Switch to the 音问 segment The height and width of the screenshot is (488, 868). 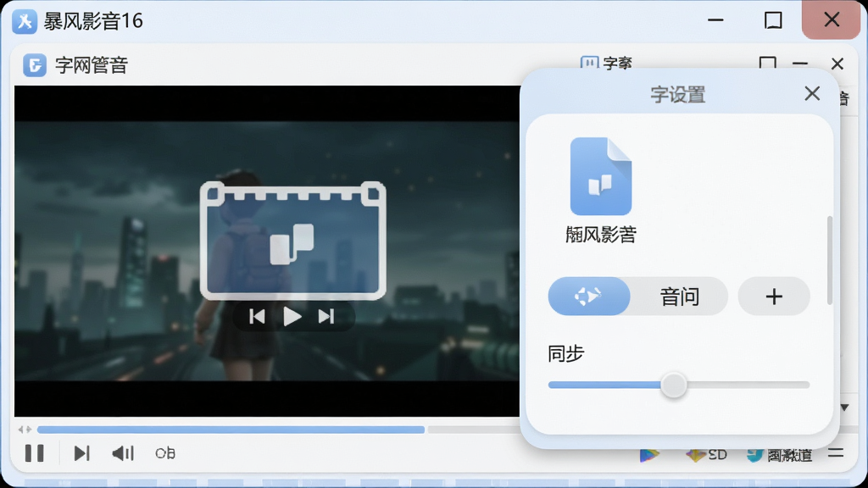[679, 297]
